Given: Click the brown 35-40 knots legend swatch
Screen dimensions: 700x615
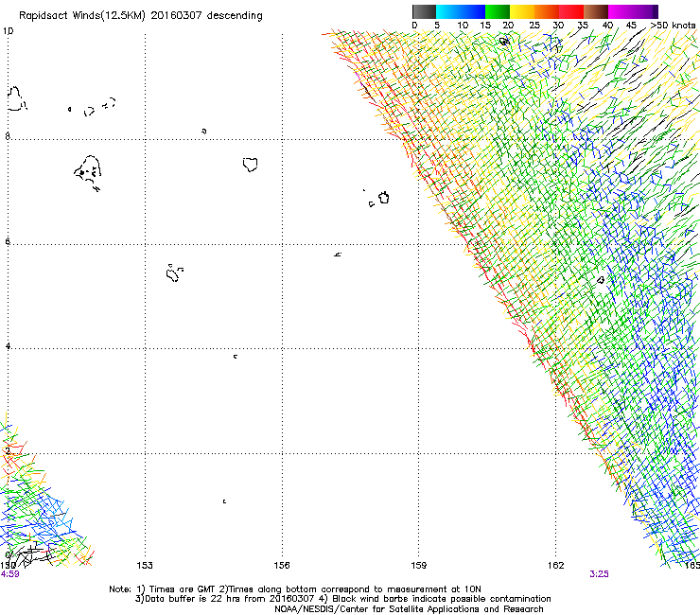Looking at the screenshot, I should tap(596, 11).
